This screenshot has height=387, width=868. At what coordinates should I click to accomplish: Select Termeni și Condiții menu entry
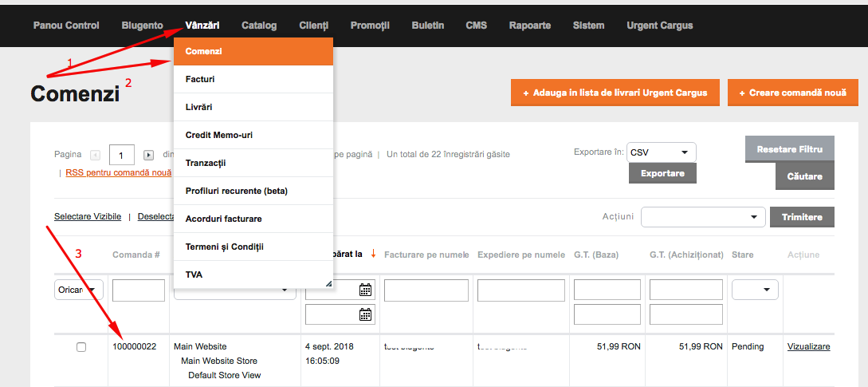click(253, 247)
